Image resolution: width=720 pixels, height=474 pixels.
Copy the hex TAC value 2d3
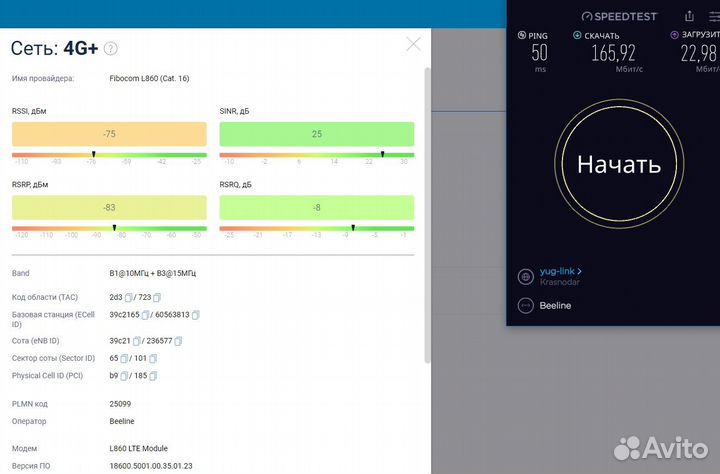(x=127, y=298)
